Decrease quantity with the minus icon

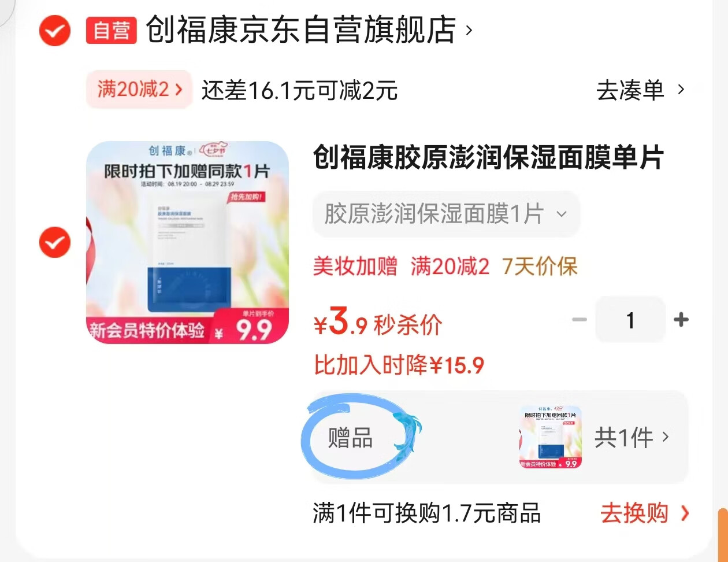(x=579, y=320)
